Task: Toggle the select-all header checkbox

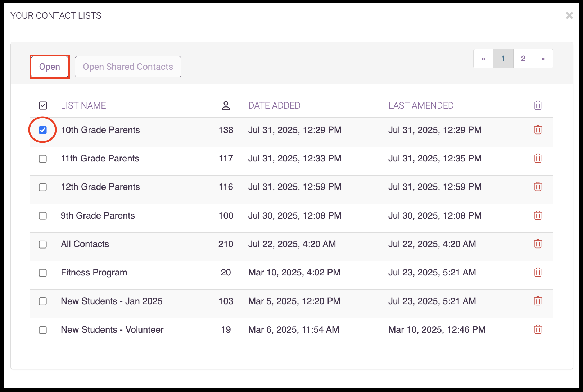Action: (x=43, y=105)
